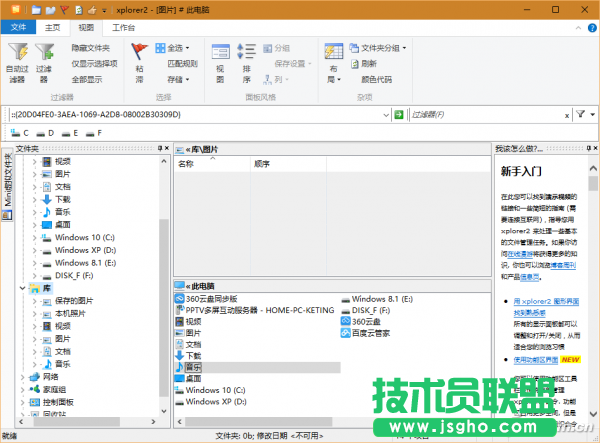Select PPTV多屏互动服务器 entry
This screenshot has height=443, width=600.
pos(254,310)
